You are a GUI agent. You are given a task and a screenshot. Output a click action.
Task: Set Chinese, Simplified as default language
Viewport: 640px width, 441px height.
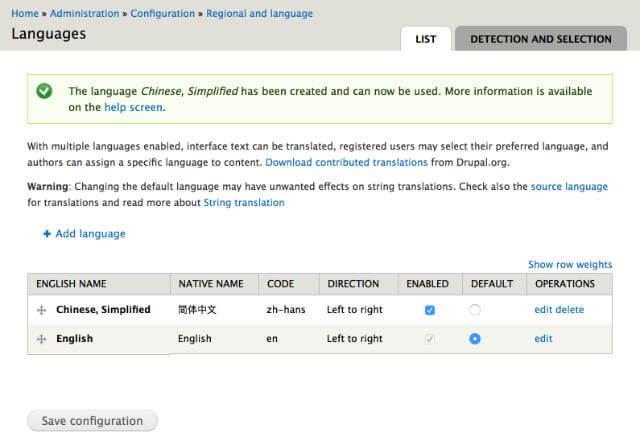[475, 310]
